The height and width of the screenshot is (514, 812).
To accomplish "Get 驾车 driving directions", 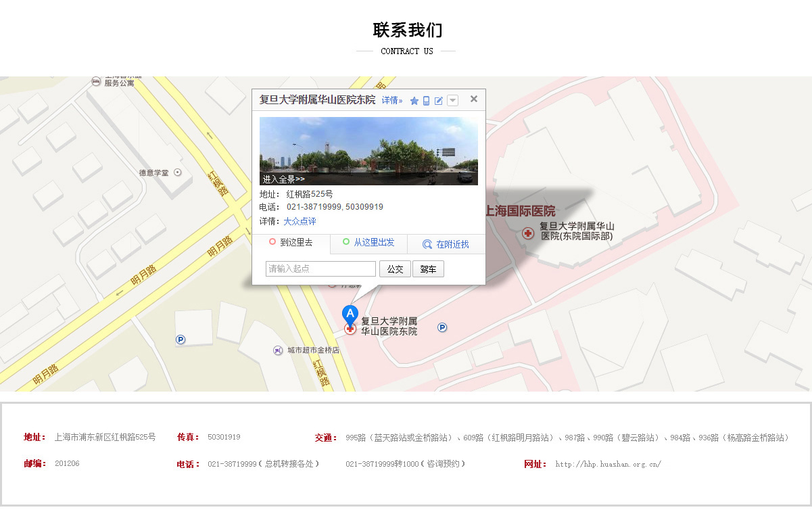I will [428, 269].
